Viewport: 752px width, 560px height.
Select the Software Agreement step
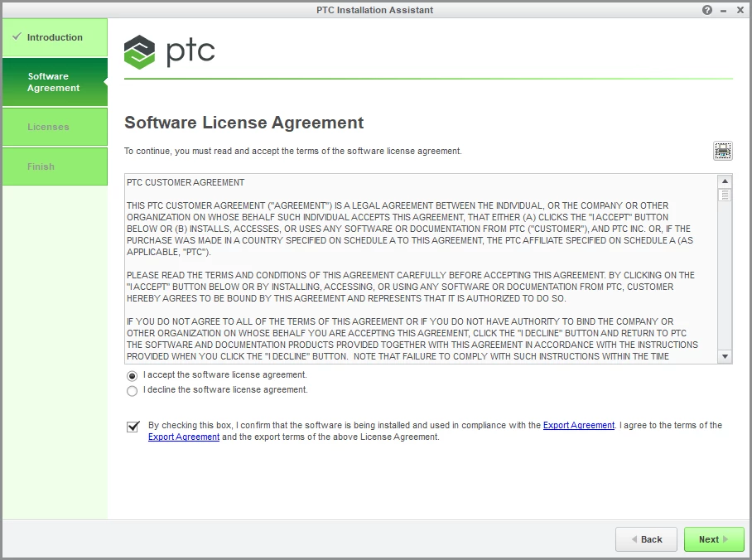point(55,82)
